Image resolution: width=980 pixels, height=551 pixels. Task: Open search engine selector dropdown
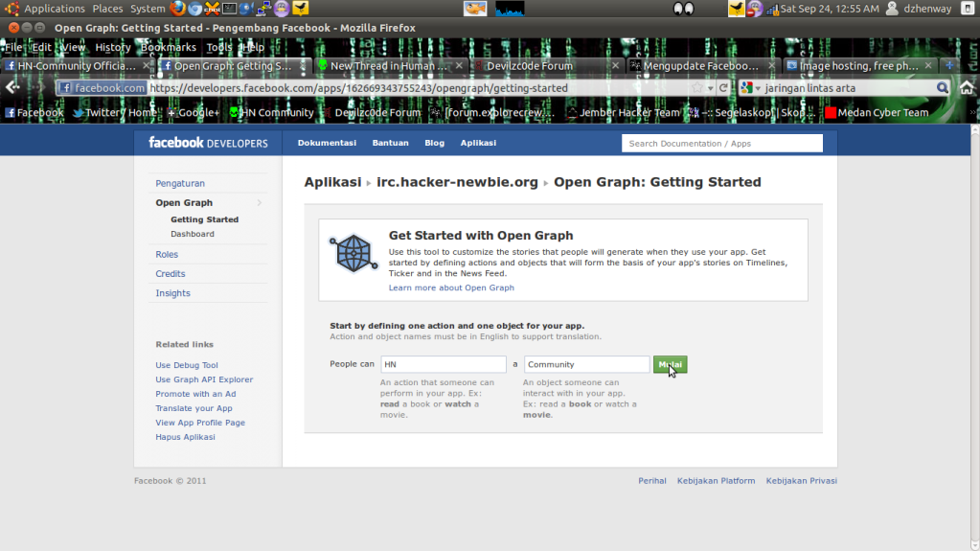750,88
